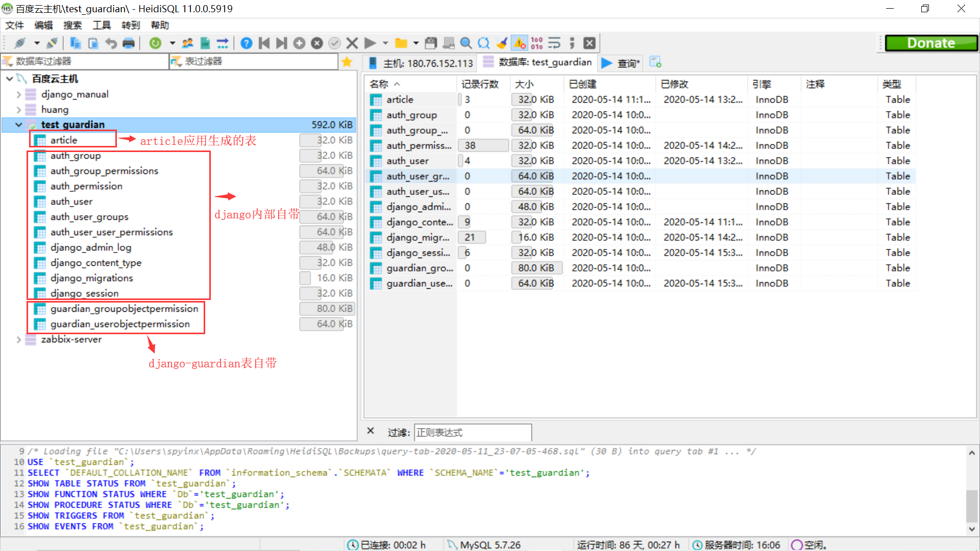Click the Undo arrow icon
This screenshot has width=980, height=551.
[111, 43]
